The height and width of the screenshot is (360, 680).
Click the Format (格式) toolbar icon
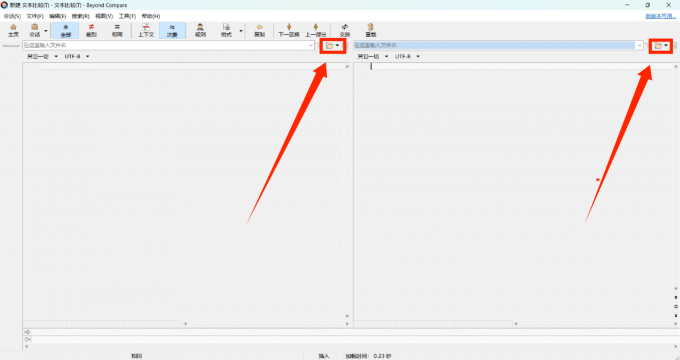[226, 30]
